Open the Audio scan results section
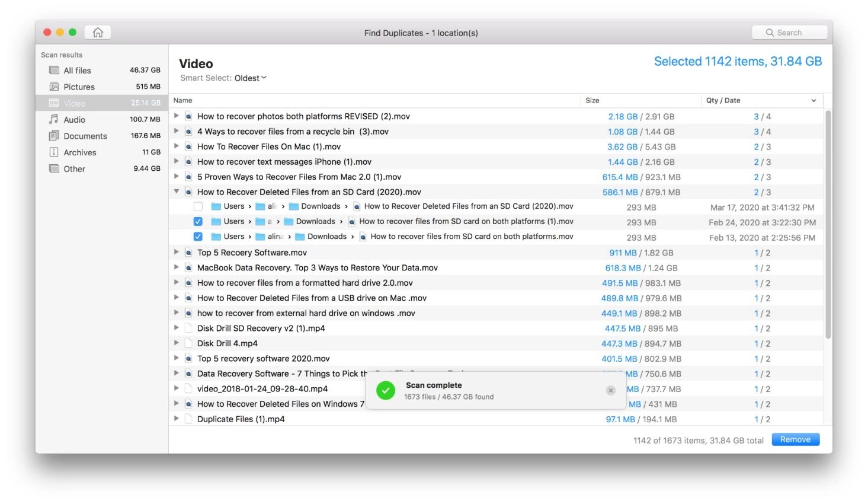Image resolution: width=868 pixels, height=504 pixels. tap(75, 119)
